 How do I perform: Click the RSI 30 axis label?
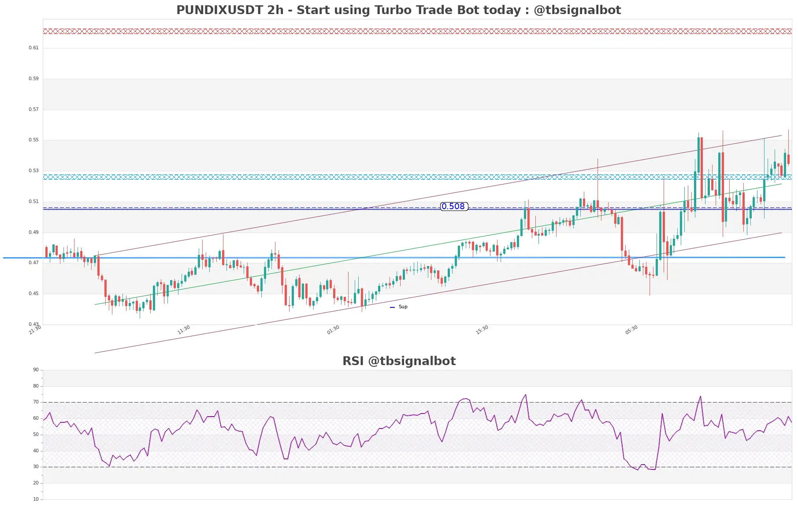36,467
